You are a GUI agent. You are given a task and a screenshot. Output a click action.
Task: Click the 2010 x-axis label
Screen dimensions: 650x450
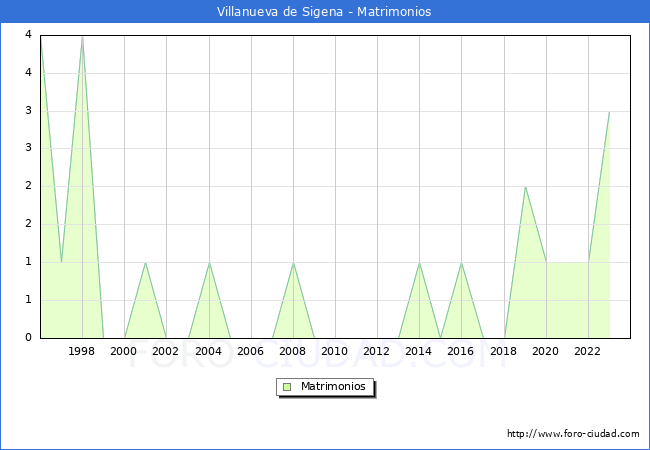335,351
